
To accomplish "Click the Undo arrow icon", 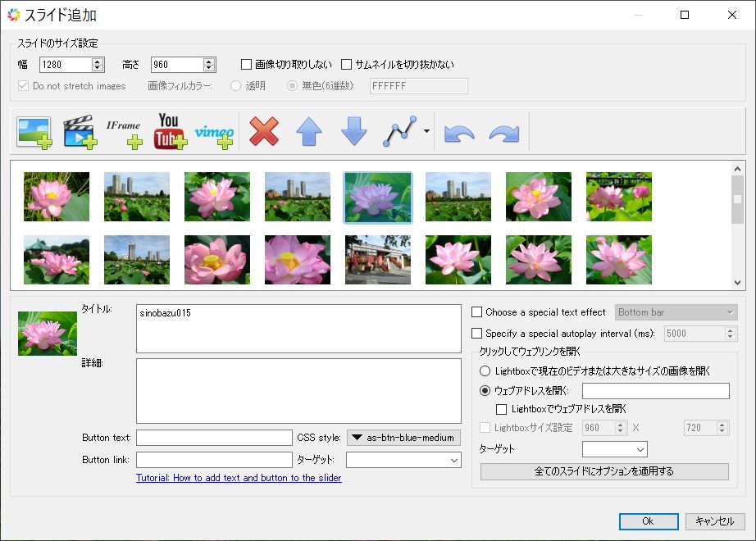I will click(461, 131).
